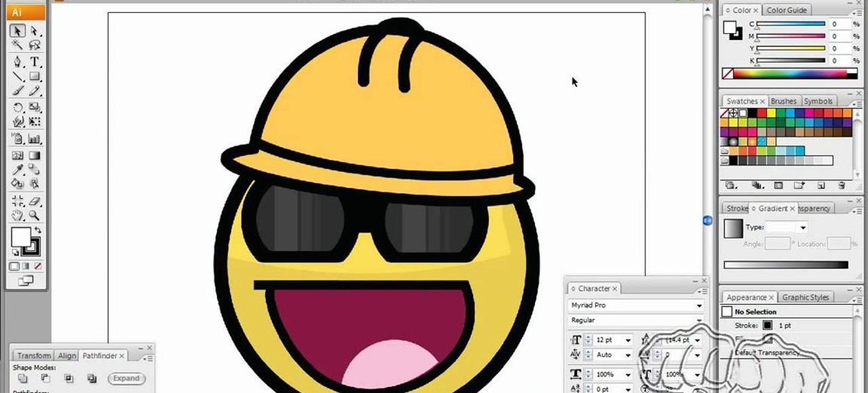Activate the Fill box in toolbox
868x393 pixels.
(x=21, y=237)
